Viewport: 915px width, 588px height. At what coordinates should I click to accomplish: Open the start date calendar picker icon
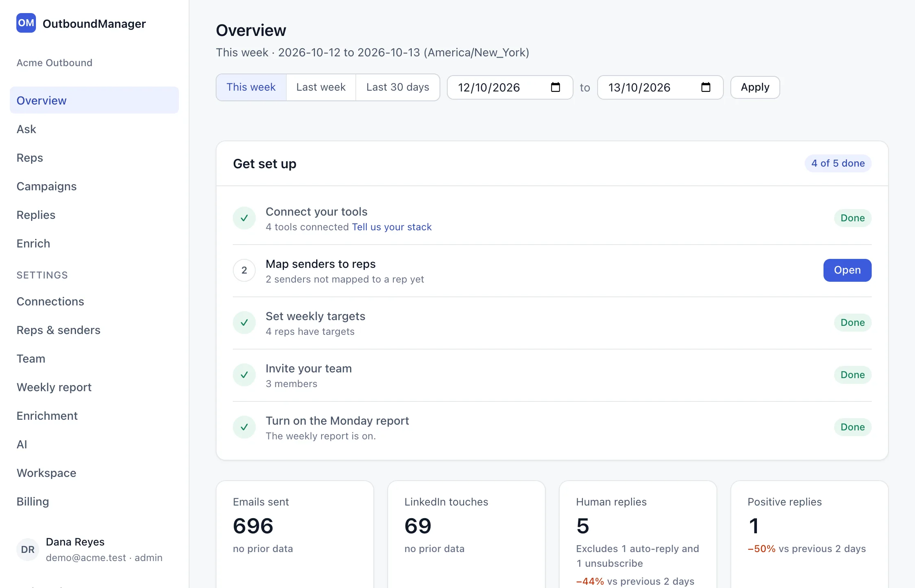[555, 87]
